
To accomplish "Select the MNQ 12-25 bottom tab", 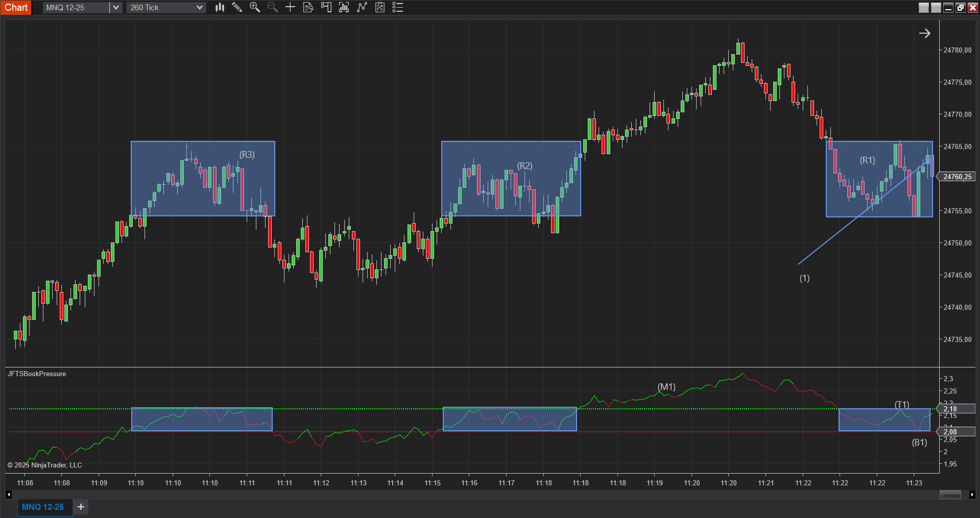I will tap(43, 507).
